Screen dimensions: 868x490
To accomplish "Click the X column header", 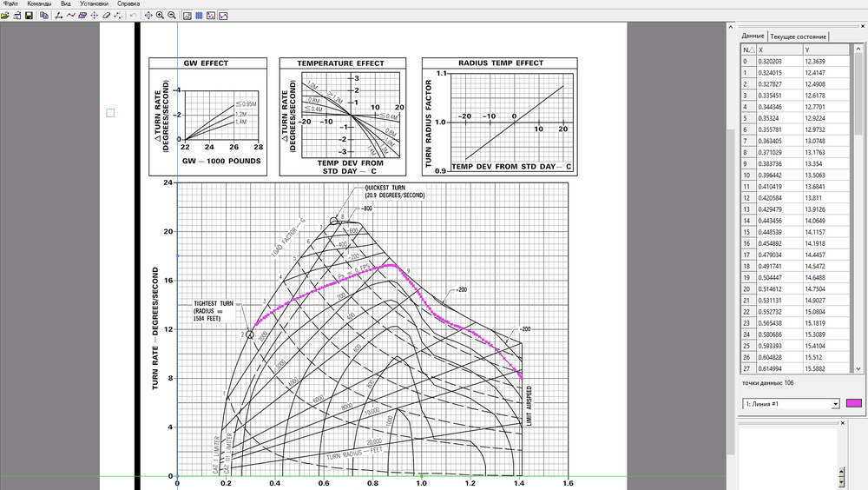I will 779,50.
